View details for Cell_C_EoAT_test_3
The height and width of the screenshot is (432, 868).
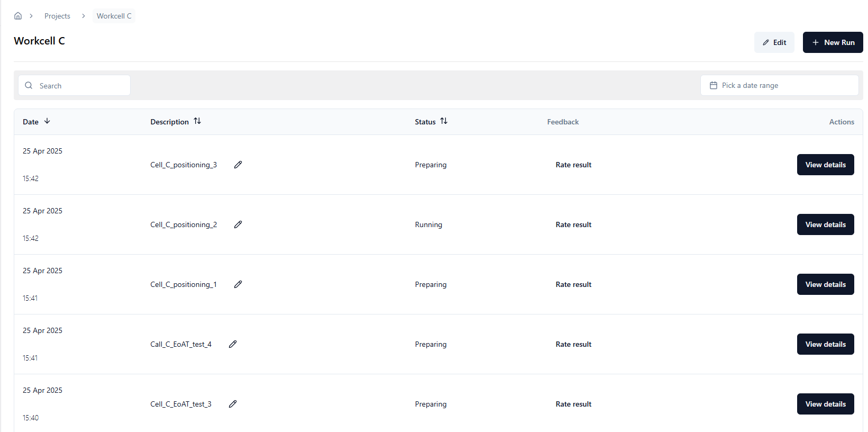(x=826, y=404)
